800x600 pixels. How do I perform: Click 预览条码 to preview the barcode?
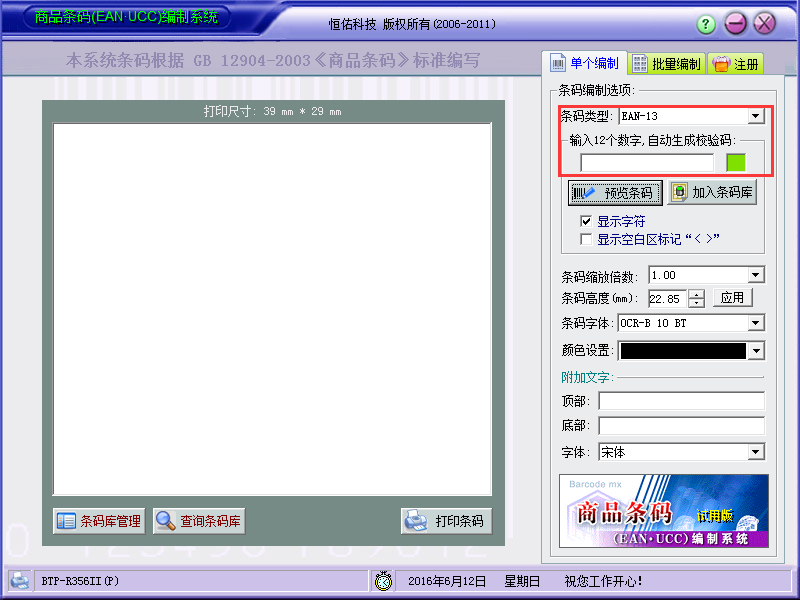pyautogui.click(x=615, y=193)
